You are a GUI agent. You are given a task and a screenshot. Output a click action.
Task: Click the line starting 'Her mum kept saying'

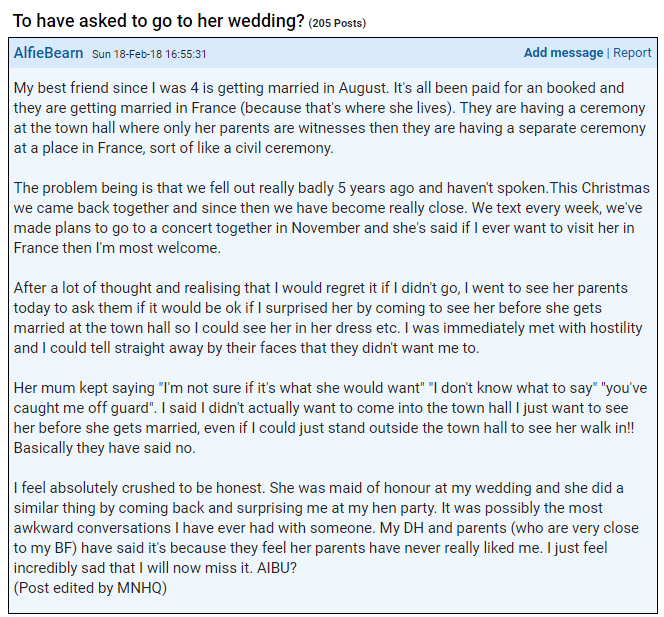click(330, 387)
